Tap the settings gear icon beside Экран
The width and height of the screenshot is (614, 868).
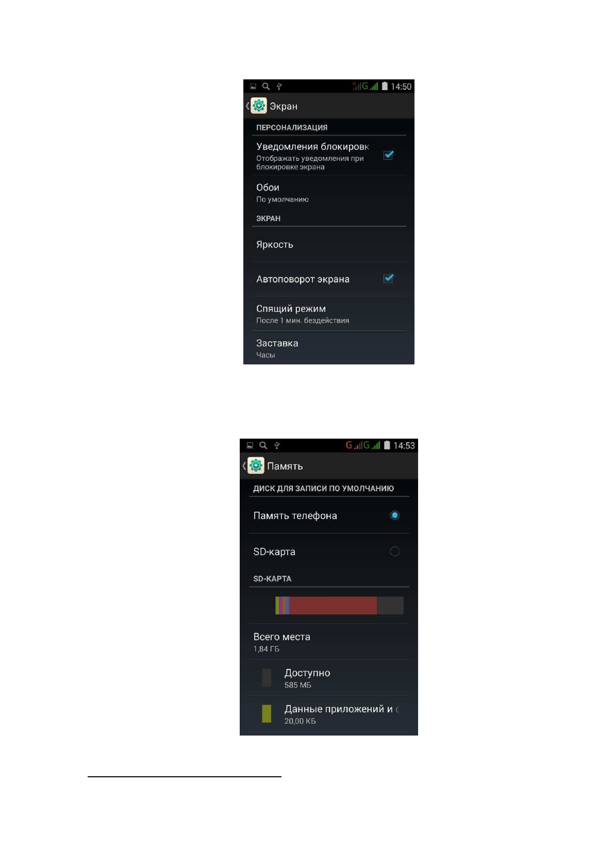(259, 106)
